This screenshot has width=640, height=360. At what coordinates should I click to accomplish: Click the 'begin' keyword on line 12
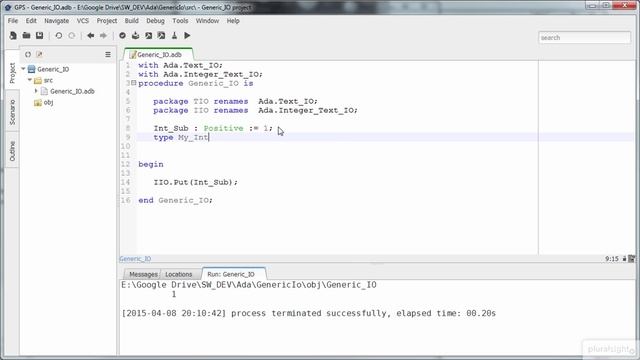[x=151, y=164]
